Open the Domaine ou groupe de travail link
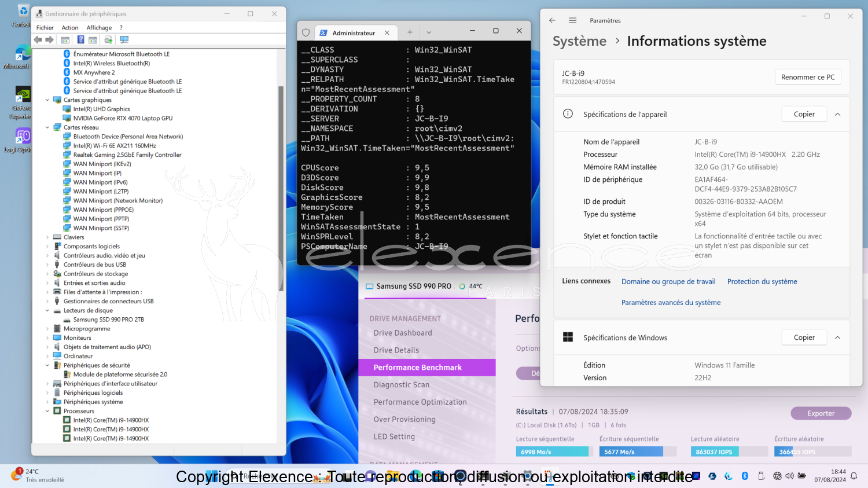 pyautogui.click(x=668, y=281)
